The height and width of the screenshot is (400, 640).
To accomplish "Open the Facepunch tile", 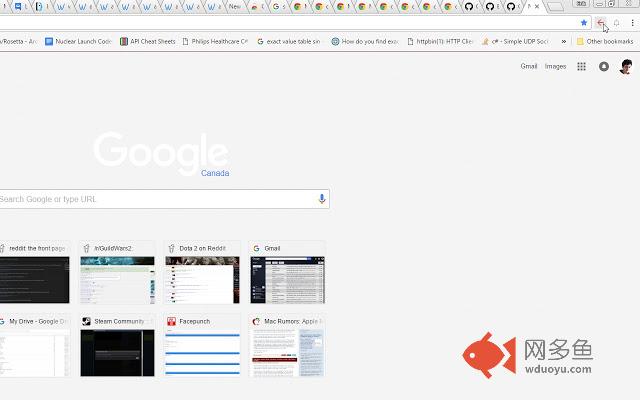I will pyautogui.click(x=202, y=346).
